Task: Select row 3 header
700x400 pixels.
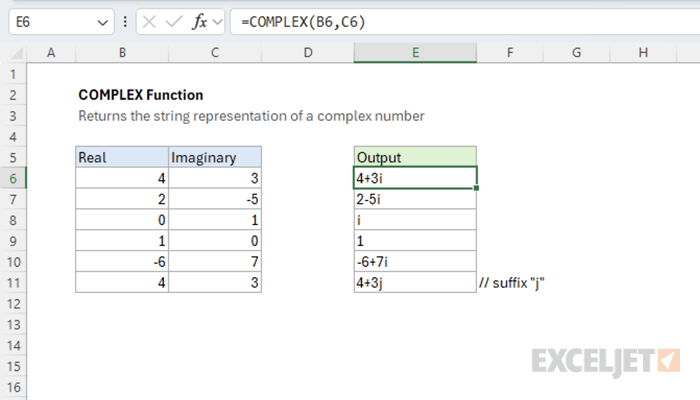Action: [13, 116]
